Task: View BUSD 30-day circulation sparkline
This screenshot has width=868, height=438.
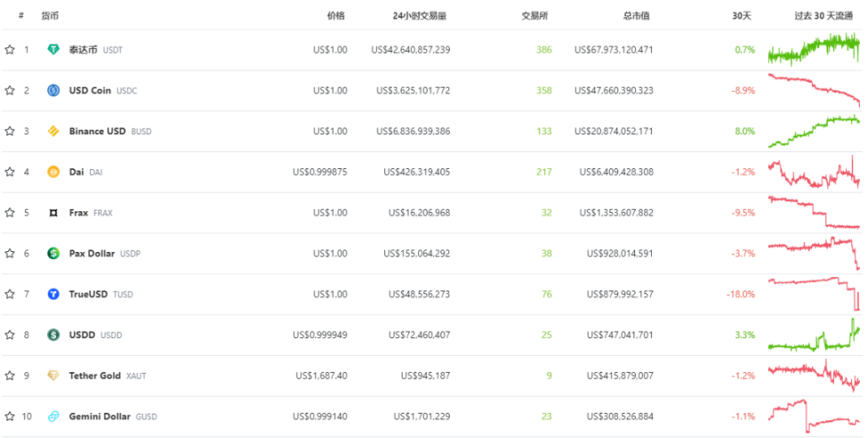Action: (814, 131)
